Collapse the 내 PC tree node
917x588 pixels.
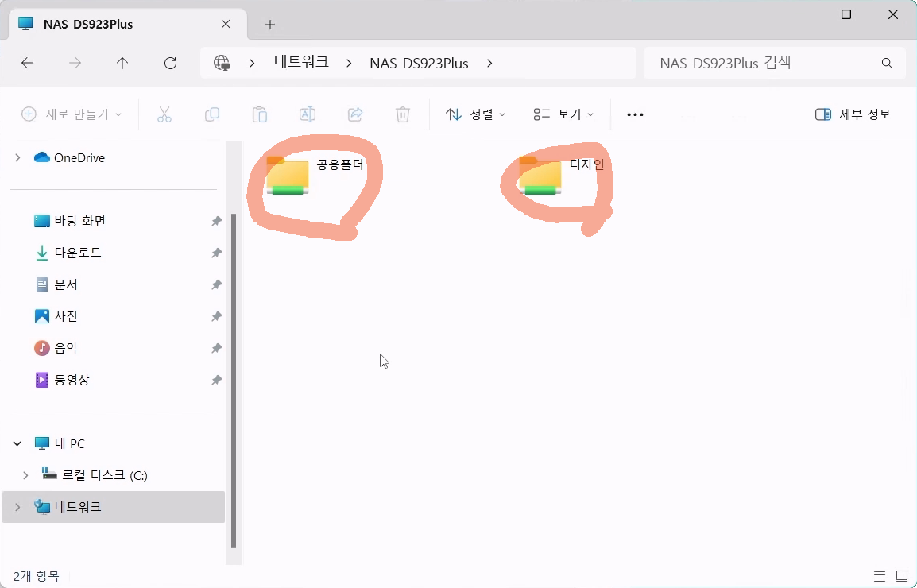[x=17, y=443]
